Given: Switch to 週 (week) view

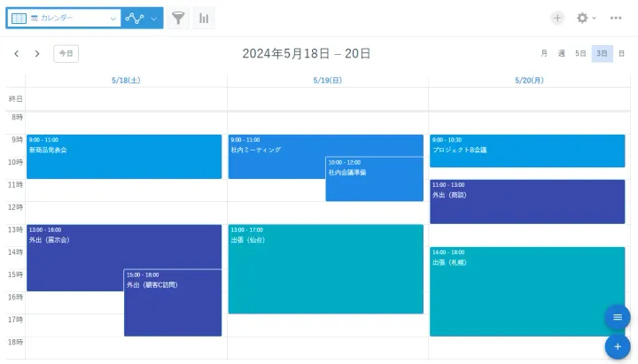Looking at the screenshot, I should pyautogui.click(x=562, y=54).
